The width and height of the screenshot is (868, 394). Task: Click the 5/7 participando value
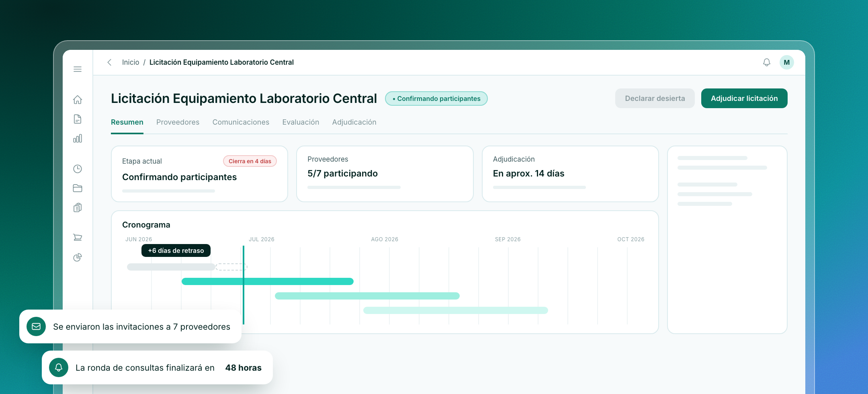pos(342,174)
